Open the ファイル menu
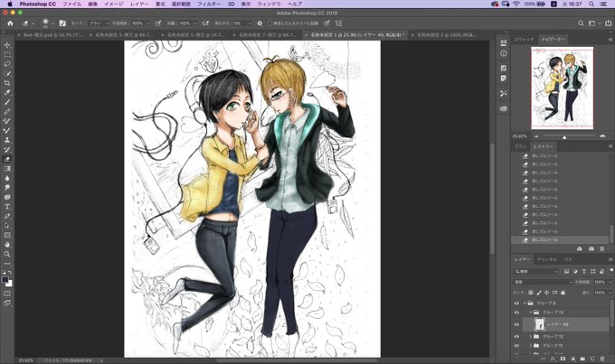The height and width of the screenshot is (364, 615). (x=72, y=4)
